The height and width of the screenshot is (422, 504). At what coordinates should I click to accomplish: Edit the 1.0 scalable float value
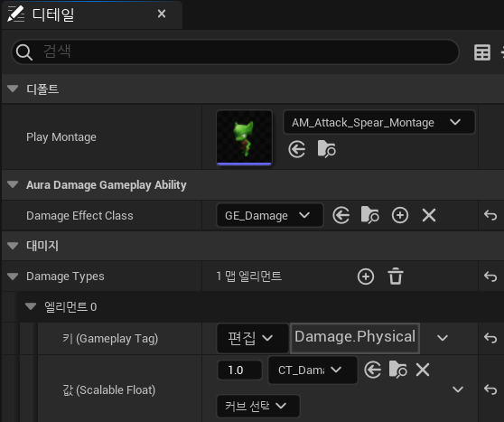point(239,370)
